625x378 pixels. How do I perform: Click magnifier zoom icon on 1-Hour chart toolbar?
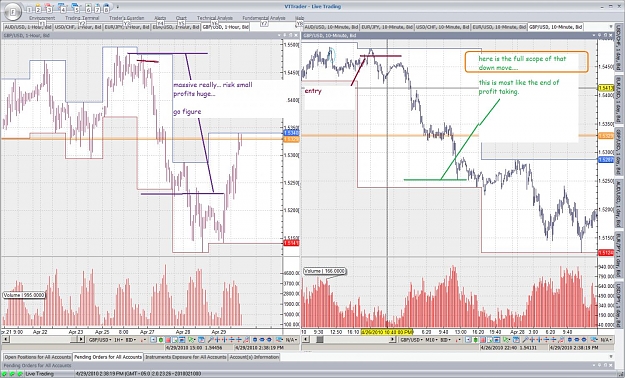[211, 340]
